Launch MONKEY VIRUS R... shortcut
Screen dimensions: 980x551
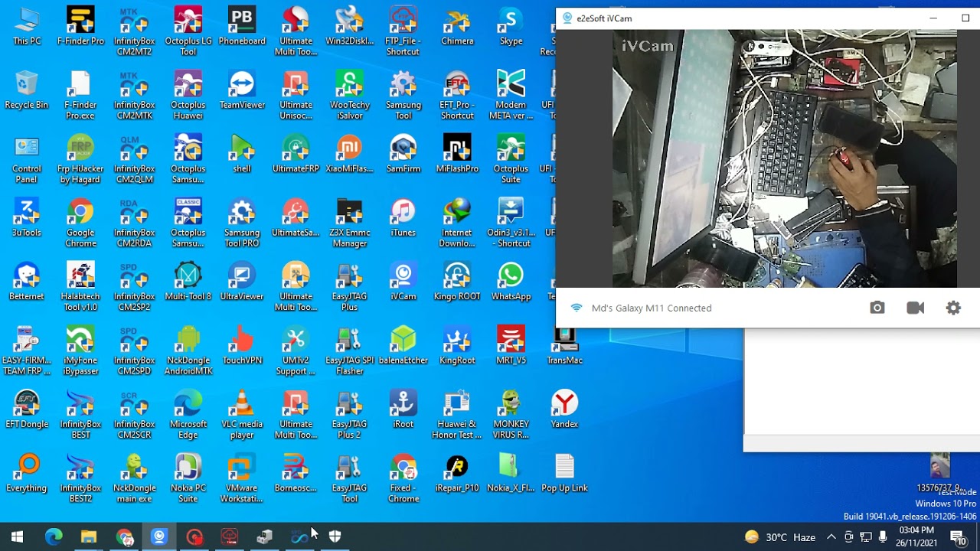point(511,415)
